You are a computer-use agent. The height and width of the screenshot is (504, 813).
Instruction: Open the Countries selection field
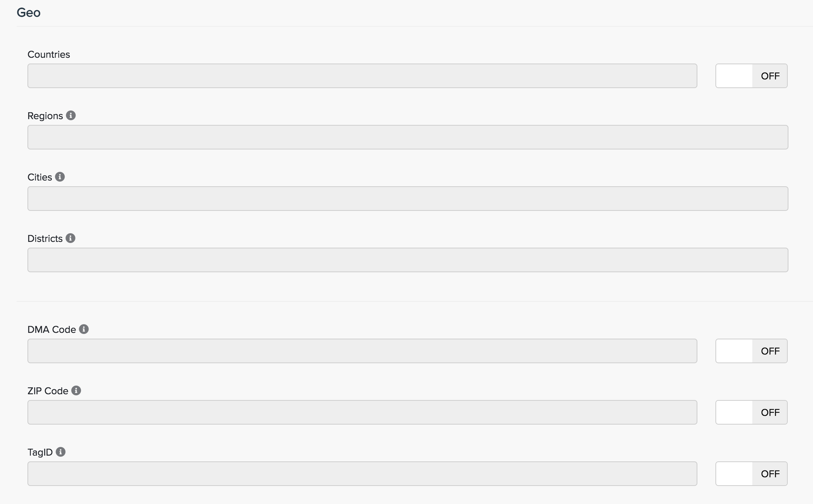pos(362,76)
